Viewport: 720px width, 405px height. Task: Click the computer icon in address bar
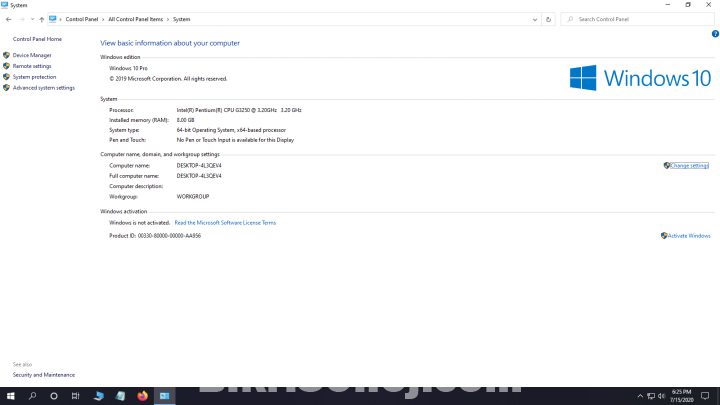click(x=52, y=19)
